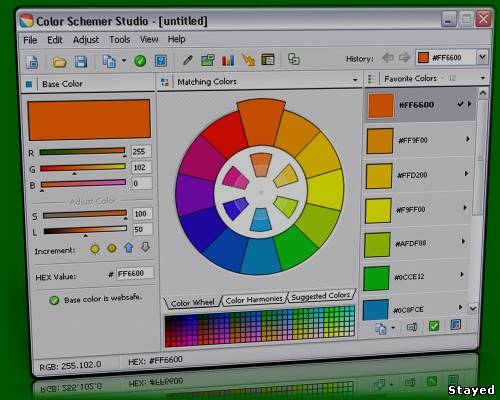Screen dimensions: 500x400
Task: Open the Edit menu
Action: 55,40
